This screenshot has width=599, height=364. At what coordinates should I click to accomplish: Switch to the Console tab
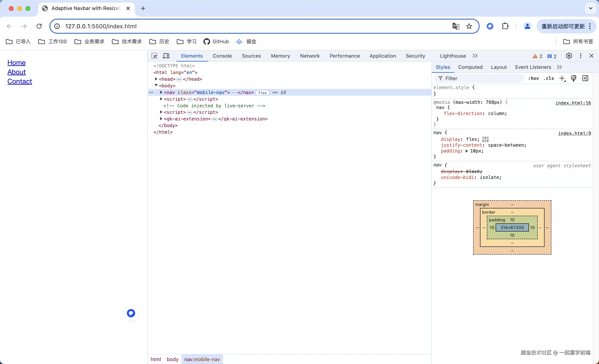tap(222, 56)
